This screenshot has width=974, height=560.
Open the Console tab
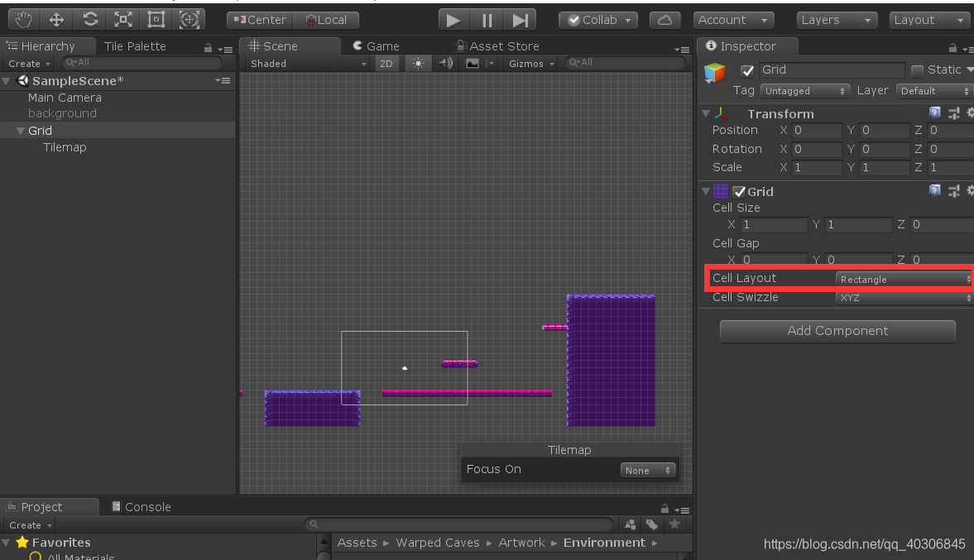pyautogui.click(x=141, y=506)
